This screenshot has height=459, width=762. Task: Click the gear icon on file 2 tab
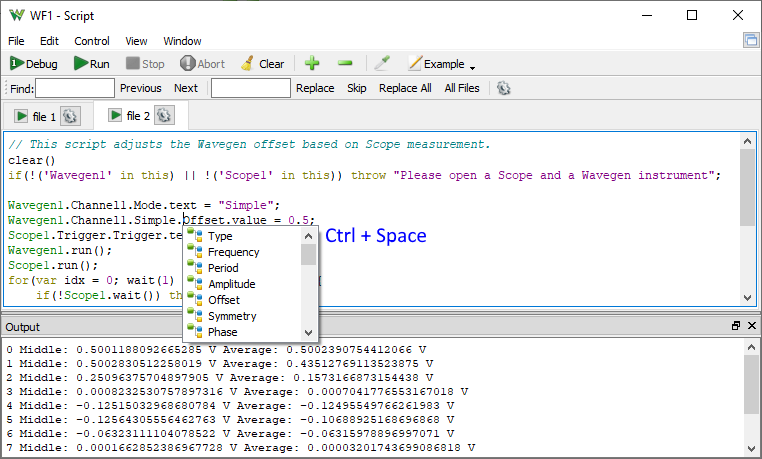point(164,116)
